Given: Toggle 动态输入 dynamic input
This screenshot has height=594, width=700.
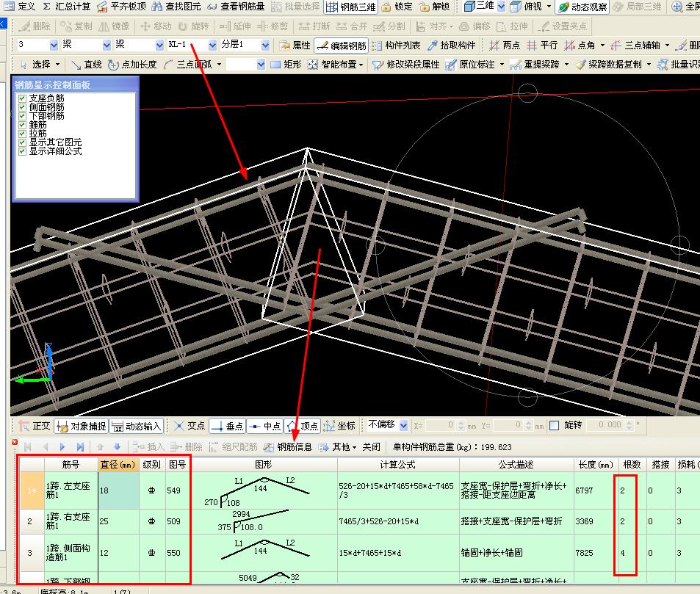Looking at the screenshot, I should (137, 426).
